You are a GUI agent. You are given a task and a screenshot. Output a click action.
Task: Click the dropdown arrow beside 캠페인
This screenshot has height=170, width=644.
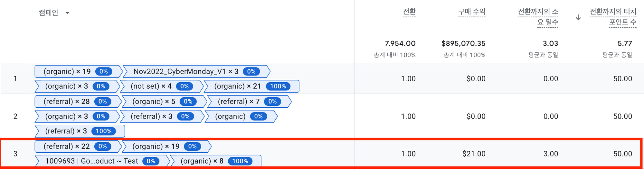point(67,13)
